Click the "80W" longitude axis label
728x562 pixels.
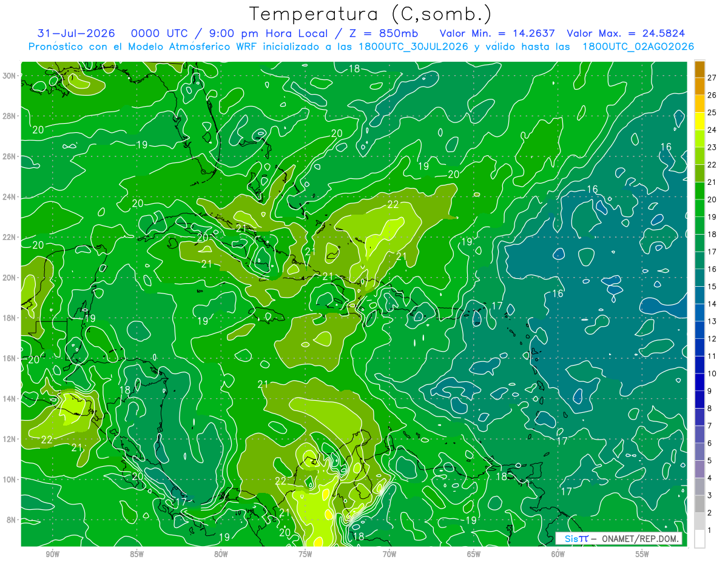tap(221, 554)
